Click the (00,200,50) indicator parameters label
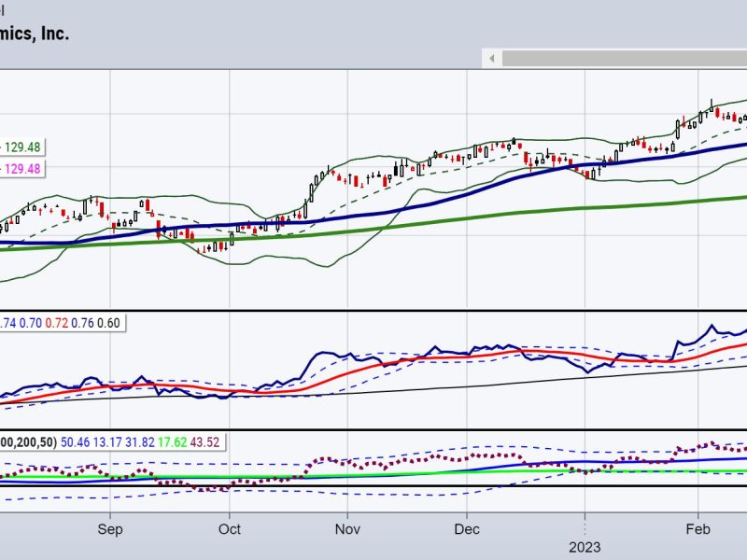This screenshot has height=560, width=747. (26, 441)
